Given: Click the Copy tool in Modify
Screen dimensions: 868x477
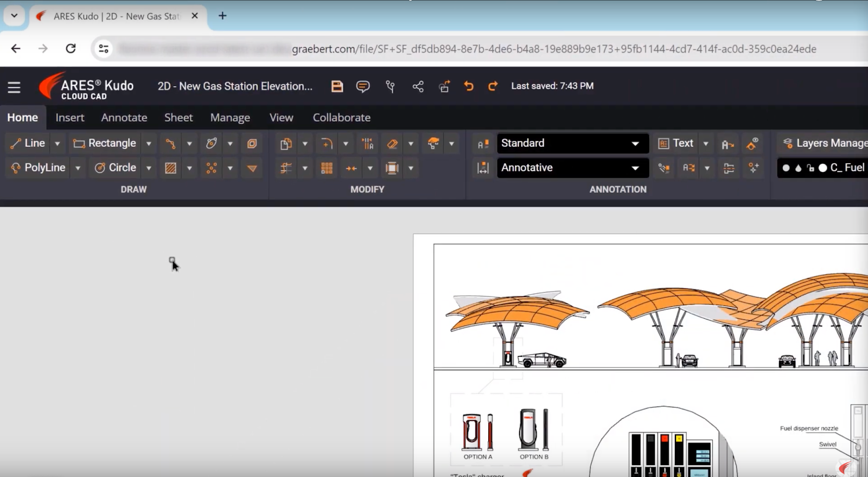Looking at the screenshot, I should 286,144.
